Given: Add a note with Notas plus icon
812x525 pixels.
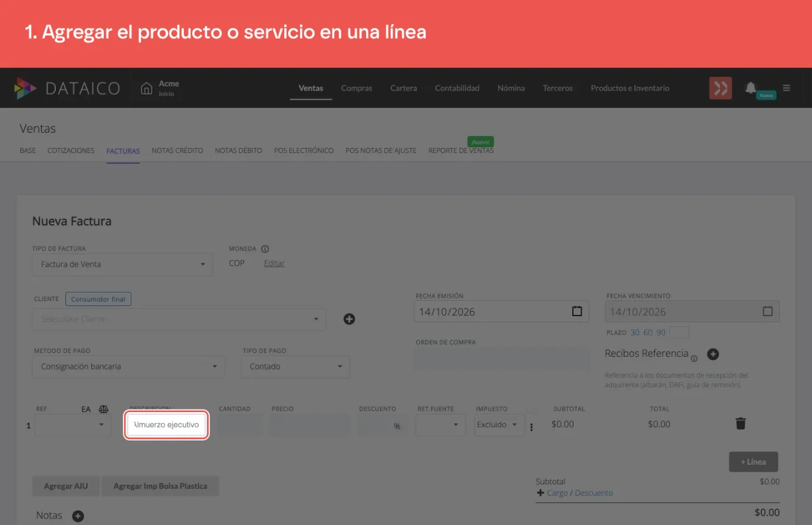Looking at the screenshot, I should coord(78,516).
